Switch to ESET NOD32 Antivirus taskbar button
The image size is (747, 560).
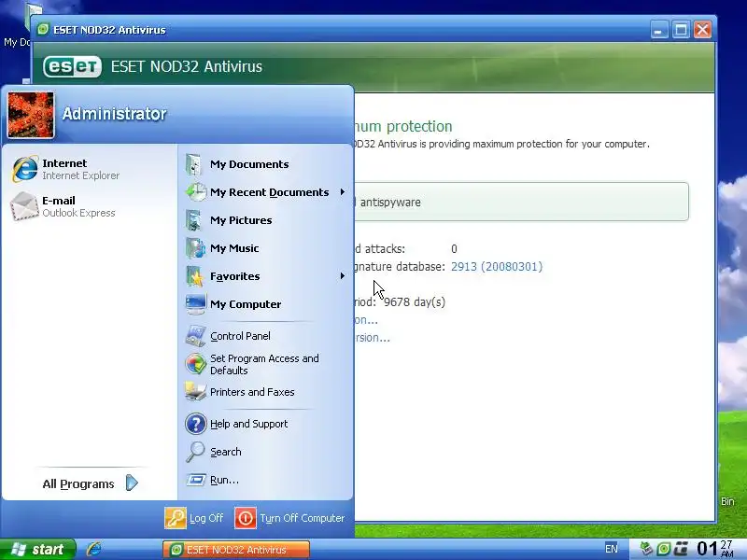(236, 550)
